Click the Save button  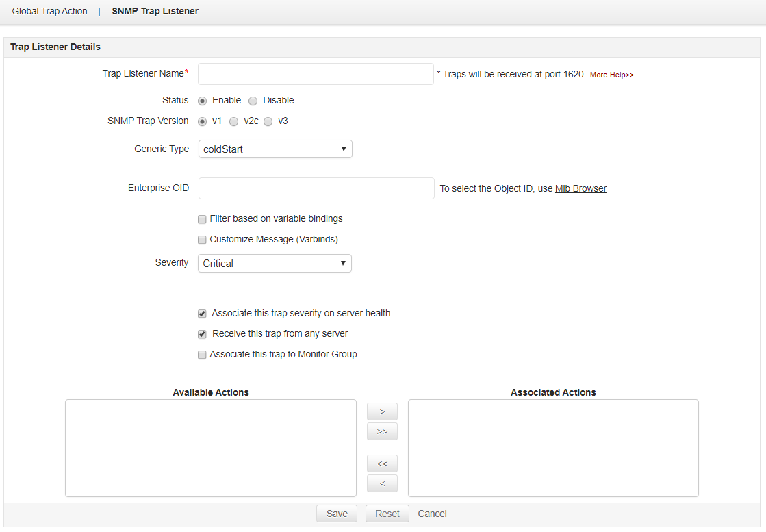click(x=337, y=514)
